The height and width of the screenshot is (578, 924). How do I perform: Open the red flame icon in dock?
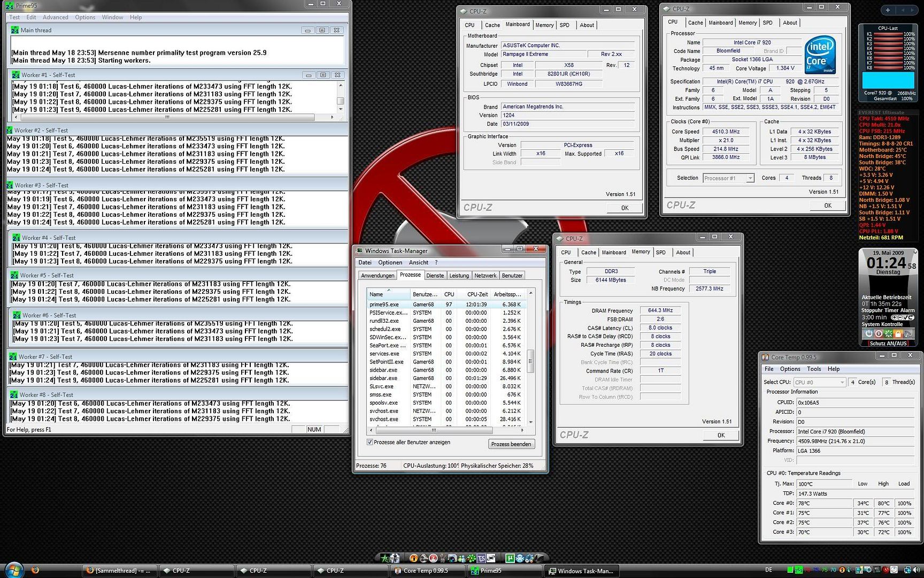[433, 558]
